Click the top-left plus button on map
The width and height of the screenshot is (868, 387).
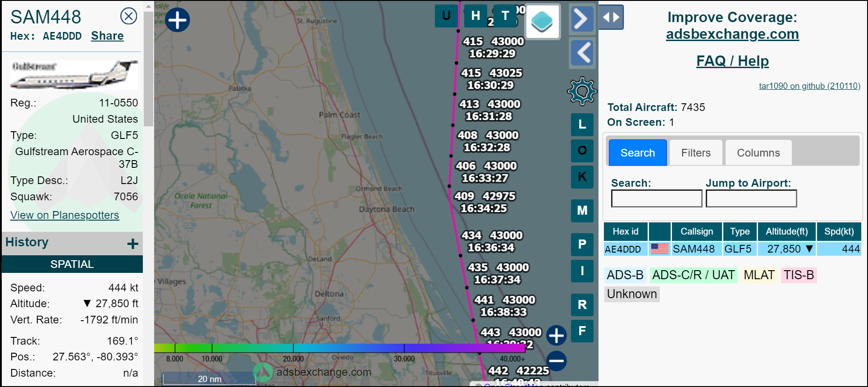(178, 20)
